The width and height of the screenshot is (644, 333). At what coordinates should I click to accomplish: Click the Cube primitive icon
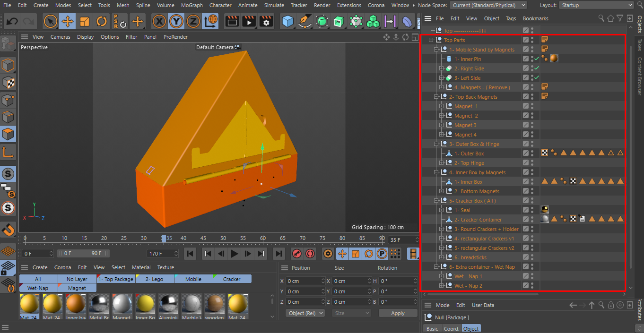287,21
